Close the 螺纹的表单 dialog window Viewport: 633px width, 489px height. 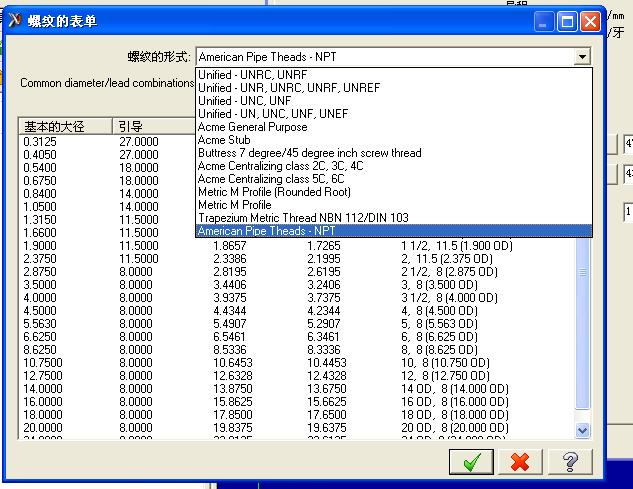pos(590,21)
